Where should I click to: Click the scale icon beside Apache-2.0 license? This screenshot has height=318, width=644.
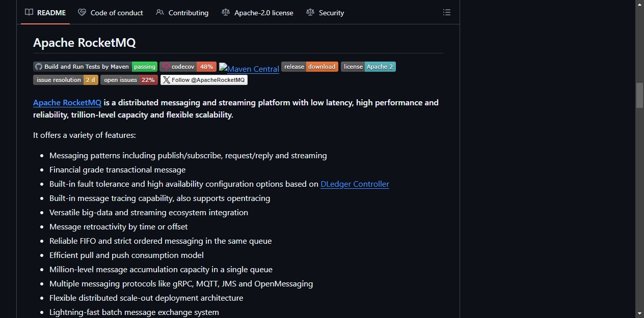pyautogui.click(x=226, y=12)
